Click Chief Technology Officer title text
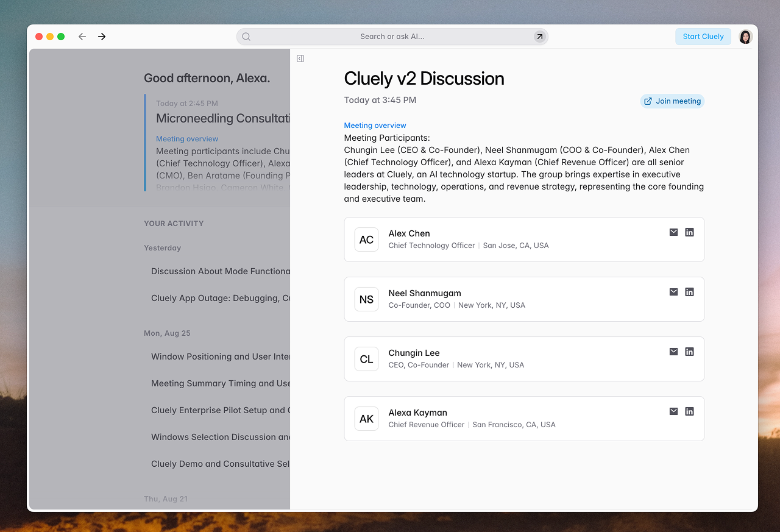This screenshot has height=532, width=780. [x=431, y=246]
